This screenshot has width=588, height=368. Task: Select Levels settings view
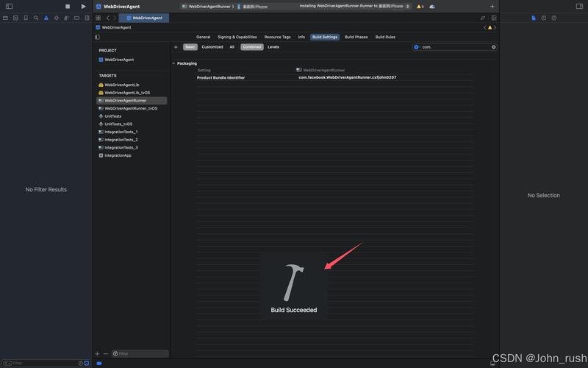pos(273,47)
